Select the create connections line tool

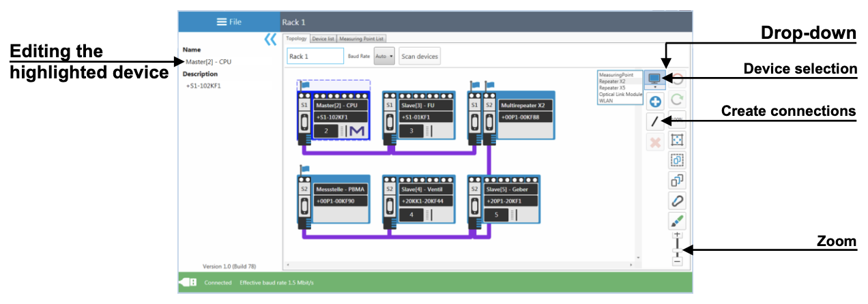tap(654, 122)
